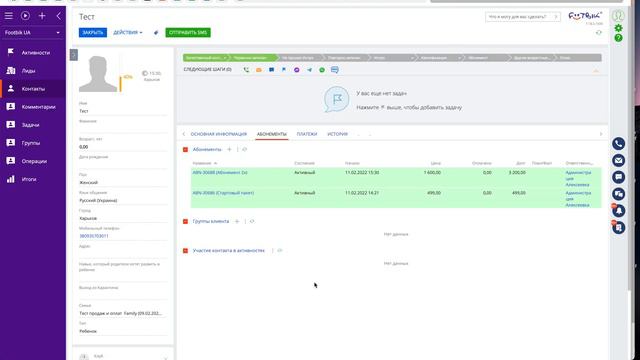This screenshot has height=360, width=640.
Task: Open the call panel phone icon on right
Action: tap(618, 144)
